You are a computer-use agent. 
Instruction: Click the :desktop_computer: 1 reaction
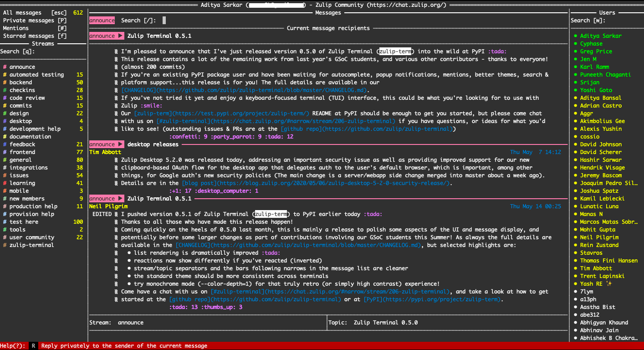click(x=227, y=191)
